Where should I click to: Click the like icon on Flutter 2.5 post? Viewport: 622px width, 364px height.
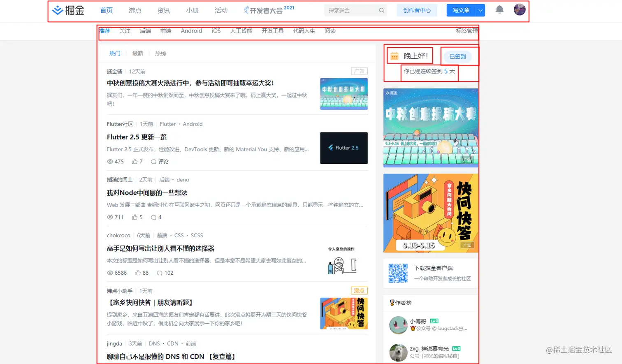click(x=135, y=162)
